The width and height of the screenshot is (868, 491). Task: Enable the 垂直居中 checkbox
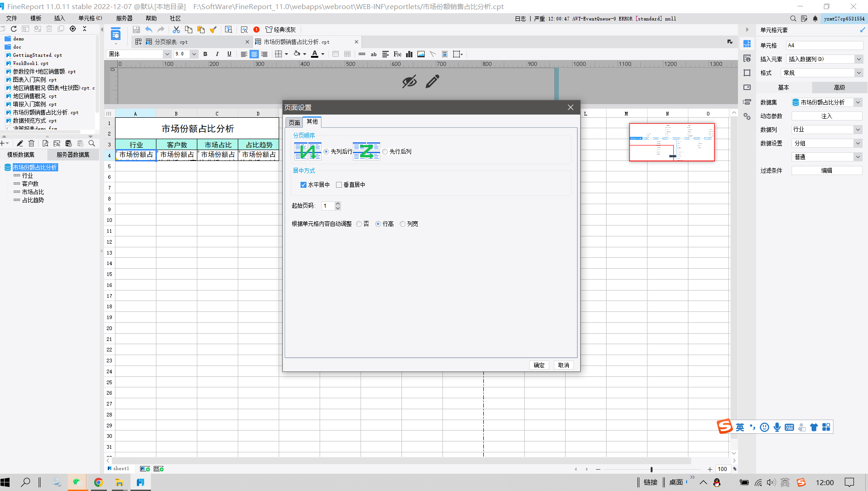339,185
